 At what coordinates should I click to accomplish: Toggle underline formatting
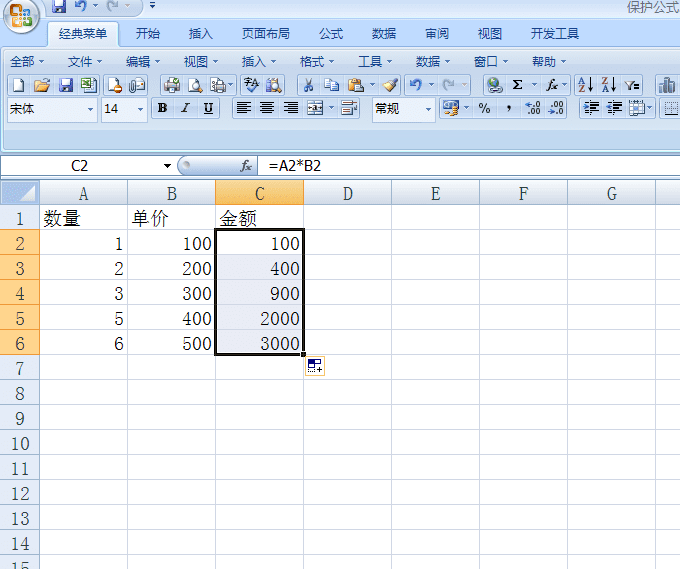(x=208, y=108)
